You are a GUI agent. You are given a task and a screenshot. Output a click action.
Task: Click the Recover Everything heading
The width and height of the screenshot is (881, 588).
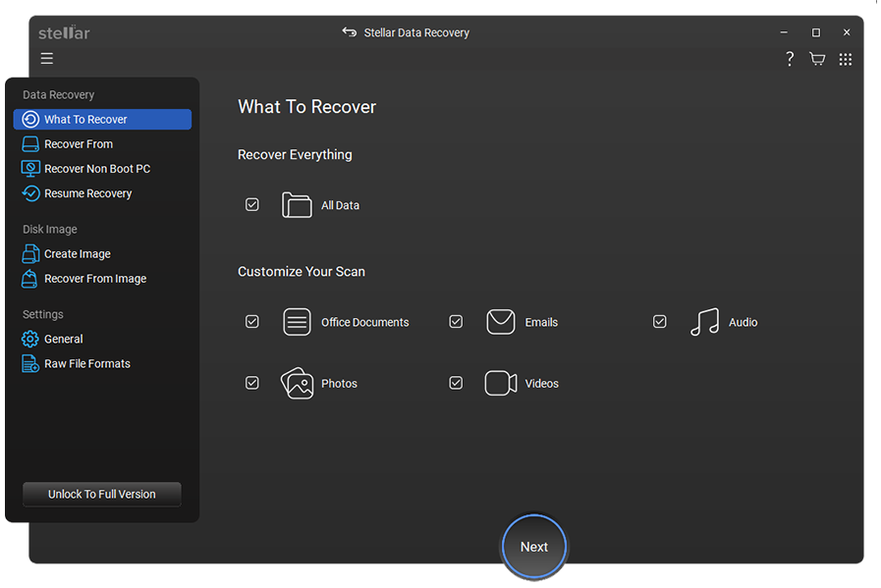(295, 154)
